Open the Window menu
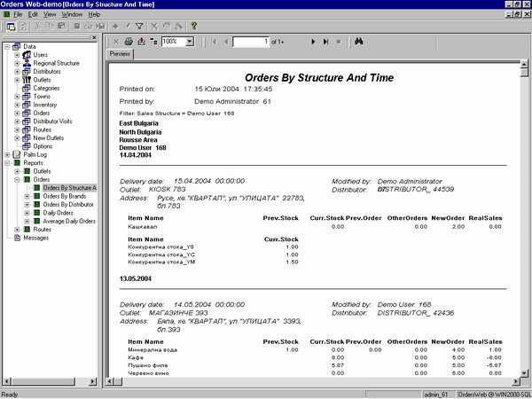The width and height of the screenshot is (532, 399). (72, 15)
